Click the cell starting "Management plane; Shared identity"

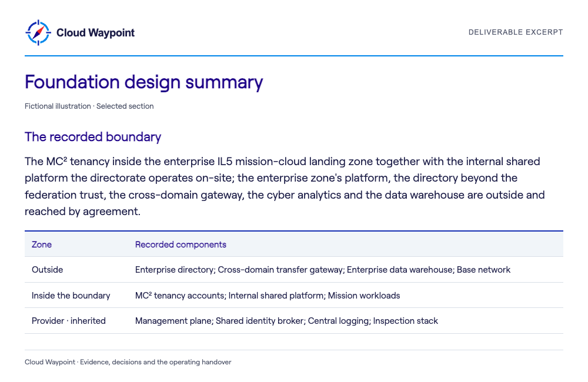point(286,321)
